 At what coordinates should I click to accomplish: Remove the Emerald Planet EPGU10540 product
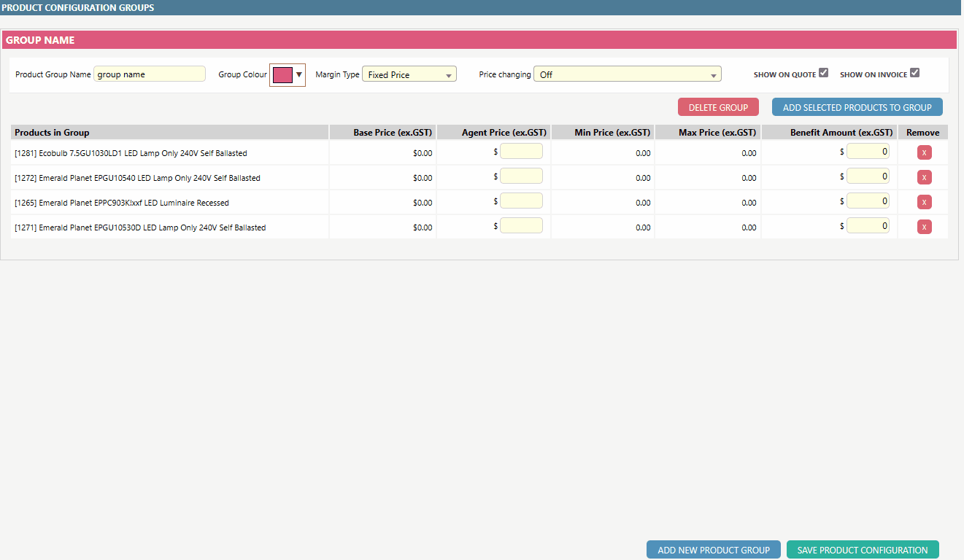pyautogui.click(x=924, y=177)
